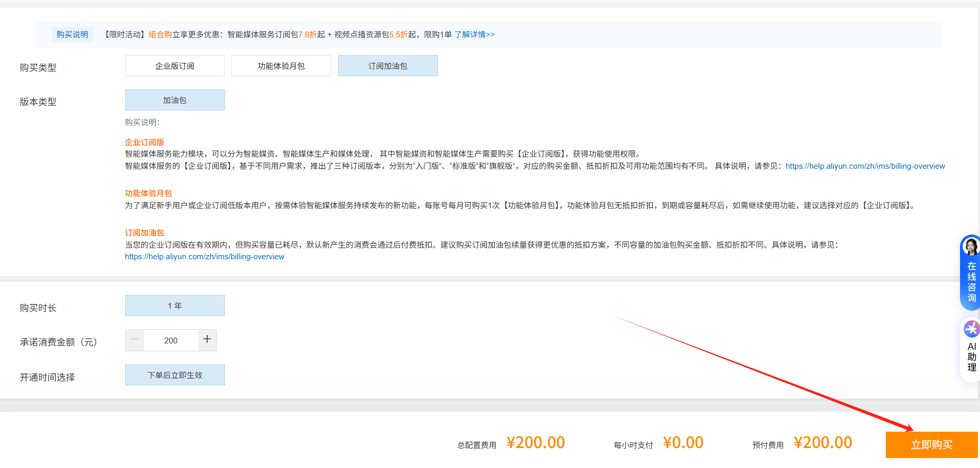
Task: Select 下单后立即生效 activation option
Action: tap(175, 375)
